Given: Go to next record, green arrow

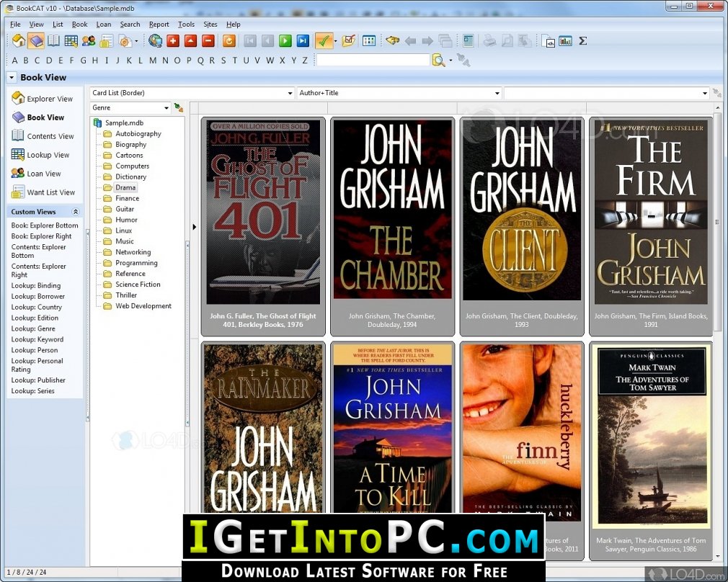Looking at the screenshot, I should click(285, 41).
